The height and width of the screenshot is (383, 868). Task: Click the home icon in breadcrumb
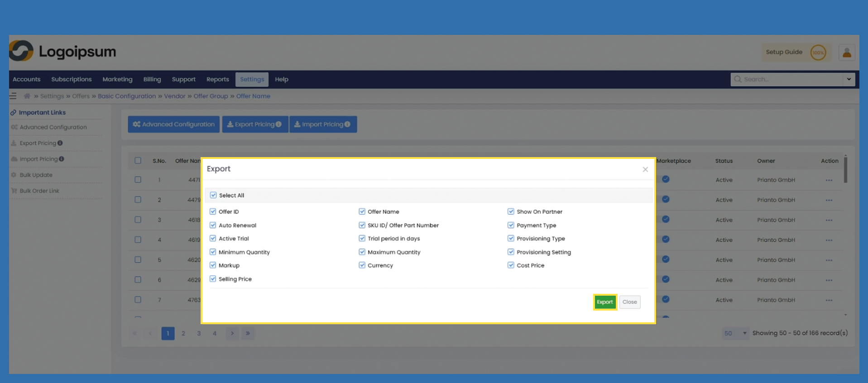[x=27, y=96]
